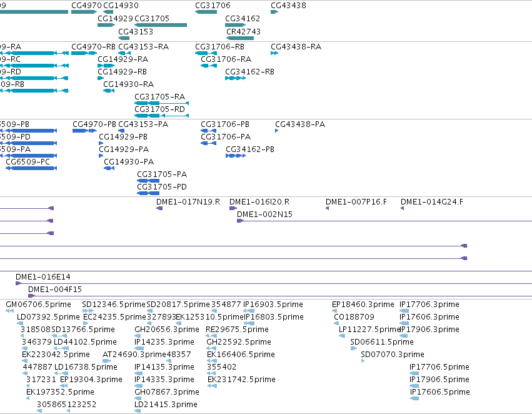The width and height of the screenshot is (532, 414).
Task: Select the DME1-007P16.F label
Action: coord(356,202)
